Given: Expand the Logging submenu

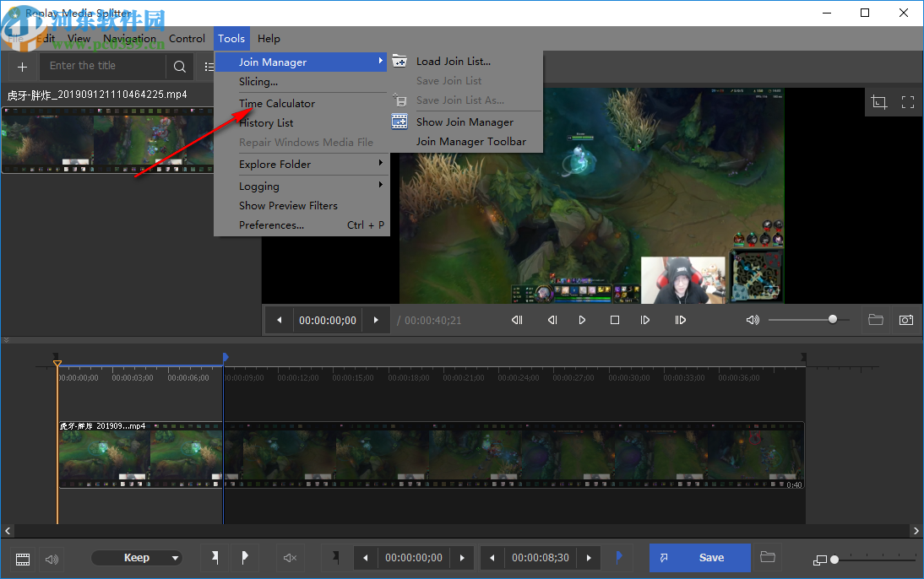Looking at the screenshot, I should (258, 186).
